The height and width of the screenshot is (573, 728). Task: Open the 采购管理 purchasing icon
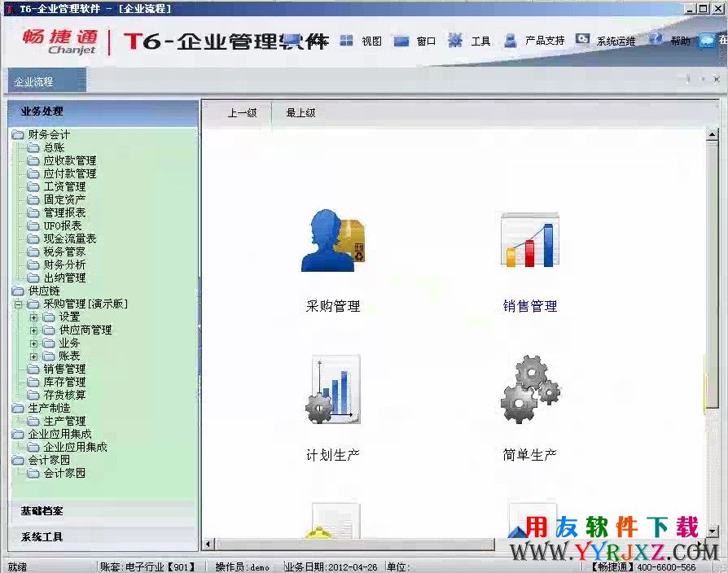333,240
